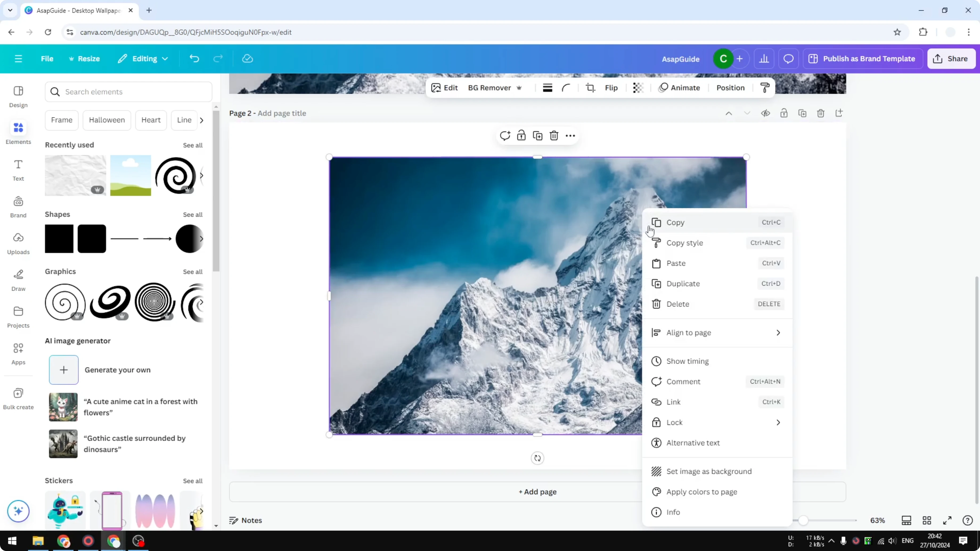Open the Text panel in the sidebar
The height and width of the screenshot is (551, 980).
point(18,170)
